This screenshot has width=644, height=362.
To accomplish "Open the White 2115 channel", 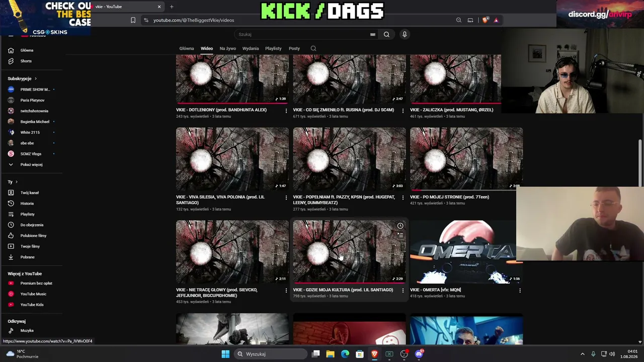I will 31,132.
